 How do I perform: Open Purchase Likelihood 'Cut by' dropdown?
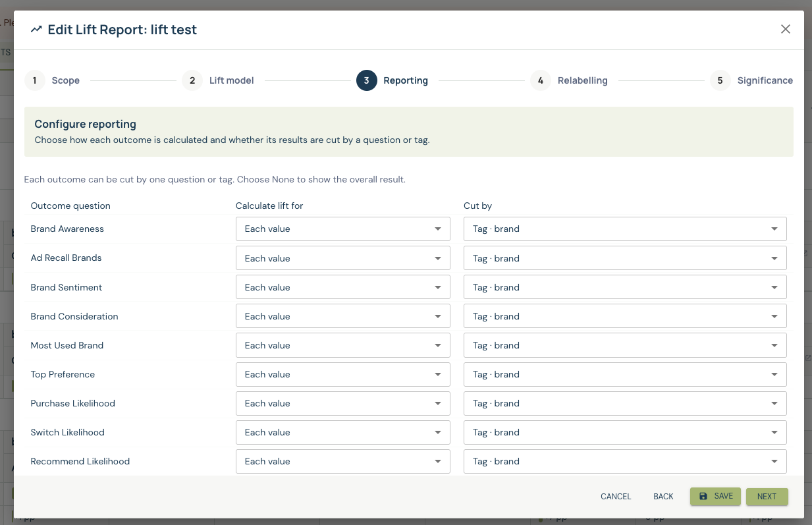coord(625,403)
